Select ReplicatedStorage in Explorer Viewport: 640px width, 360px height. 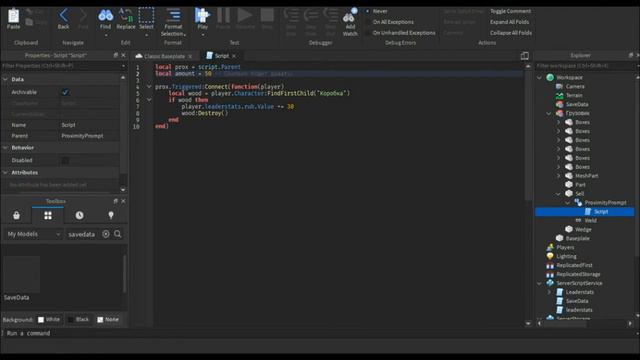point(578,274)
